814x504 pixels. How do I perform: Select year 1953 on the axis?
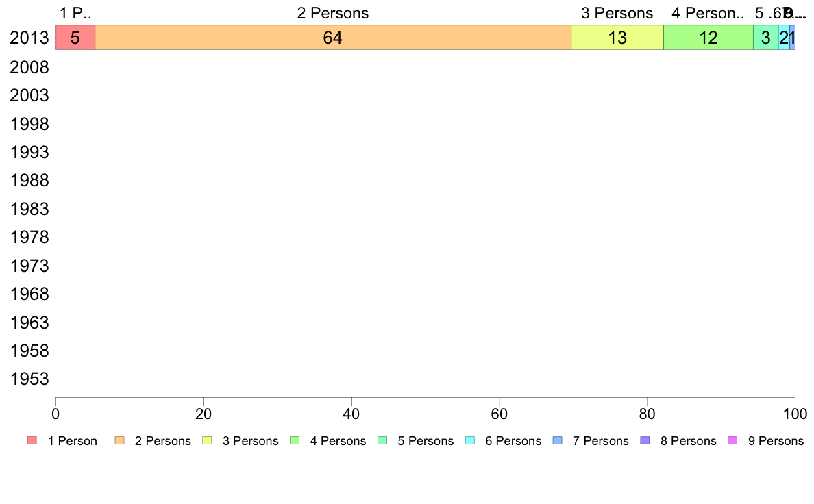29,379
